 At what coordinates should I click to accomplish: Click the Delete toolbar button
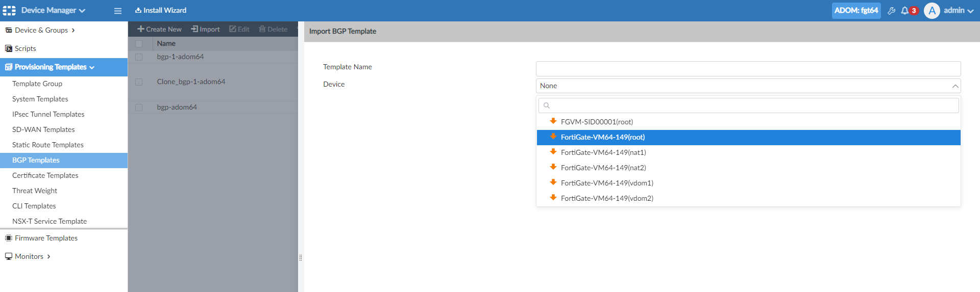tap(273, 29)
